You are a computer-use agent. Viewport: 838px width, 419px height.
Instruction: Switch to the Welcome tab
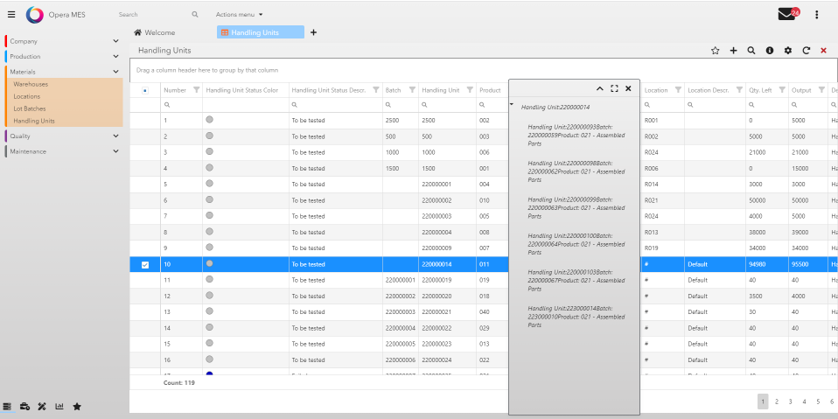tap(154, 33)
